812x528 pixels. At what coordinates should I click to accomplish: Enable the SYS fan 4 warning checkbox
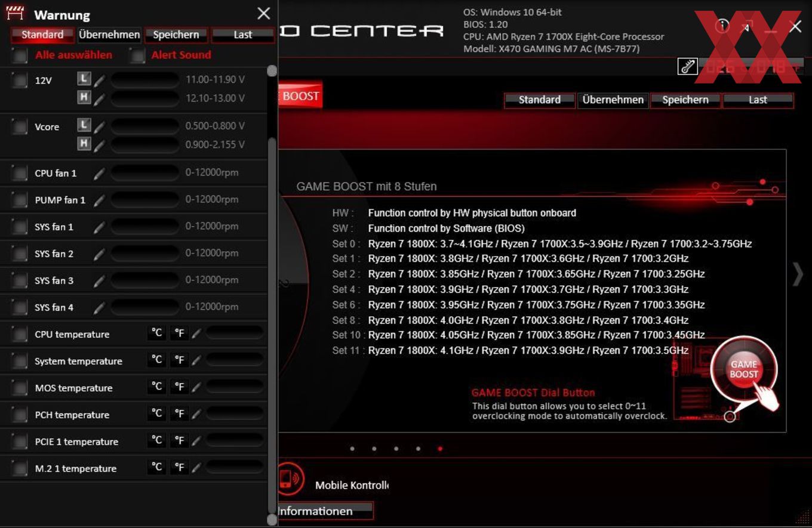[x=20, y=308]
